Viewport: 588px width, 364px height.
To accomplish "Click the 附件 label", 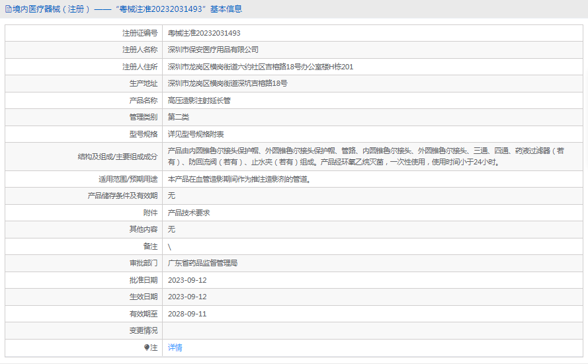I will click(150, 213).
